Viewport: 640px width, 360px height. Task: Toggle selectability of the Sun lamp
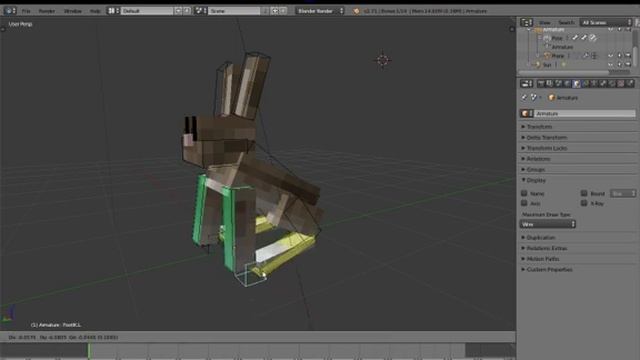click(x=620, y=64)
